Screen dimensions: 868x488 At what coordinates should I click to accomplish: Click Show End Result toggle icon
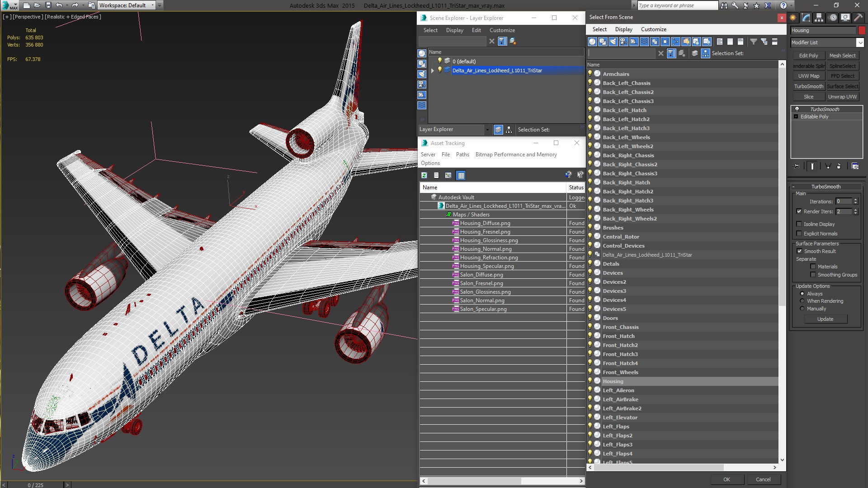tap(812, 166)
